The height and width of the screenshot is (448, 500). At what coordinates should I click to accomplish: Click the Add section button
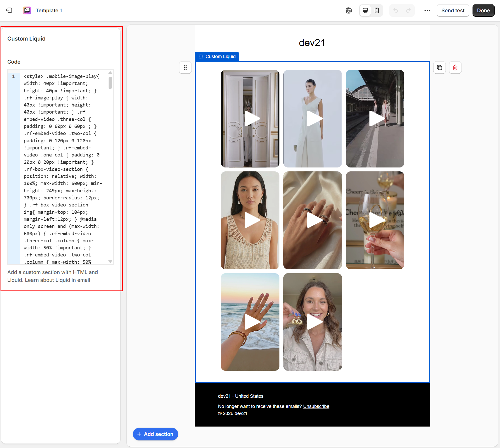pos(155,434)
